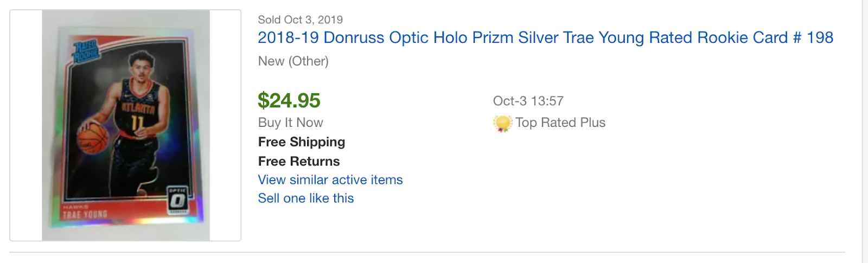Click the $24.95 sold price

[x=289, y=101]
